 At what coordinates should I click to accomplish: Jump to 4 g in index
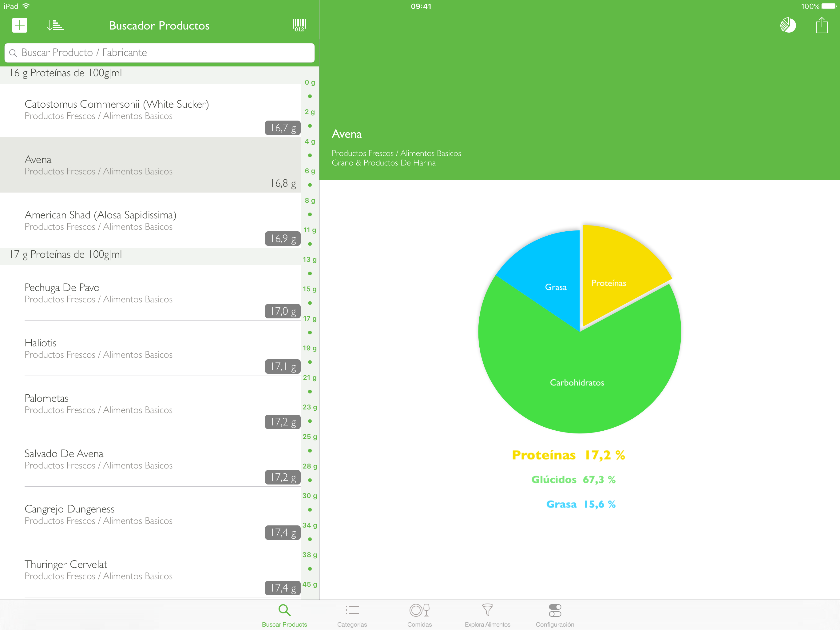click(310, 142)
